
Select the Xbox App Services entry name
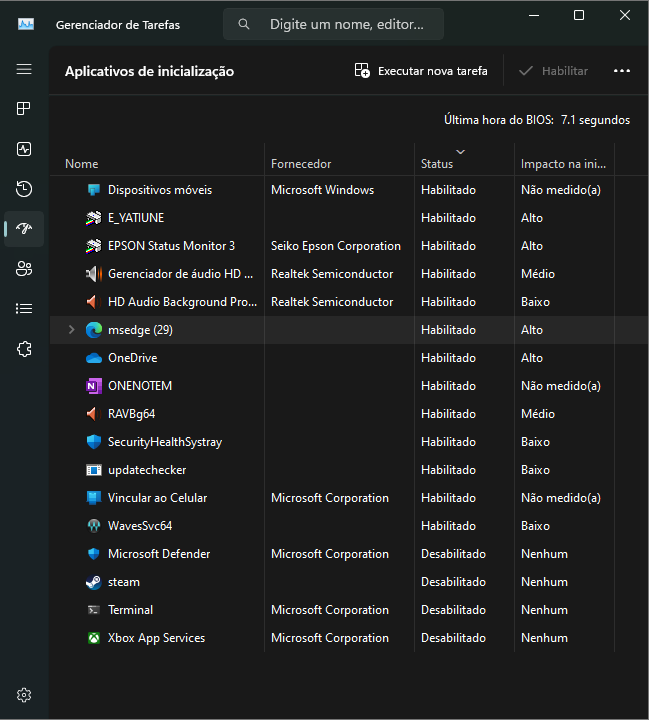(x=156, y=638)
